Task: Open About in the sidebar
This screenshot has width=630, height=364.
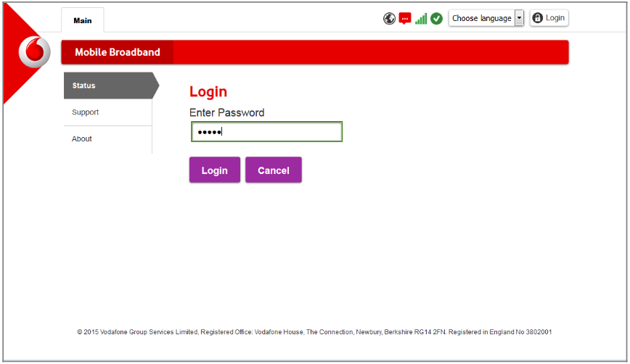Action: click(x=107, y=139)
